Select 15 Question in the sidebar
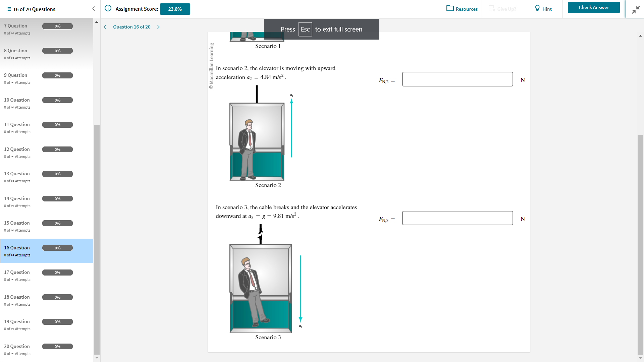The image size is (644, 362). (17, 223)
